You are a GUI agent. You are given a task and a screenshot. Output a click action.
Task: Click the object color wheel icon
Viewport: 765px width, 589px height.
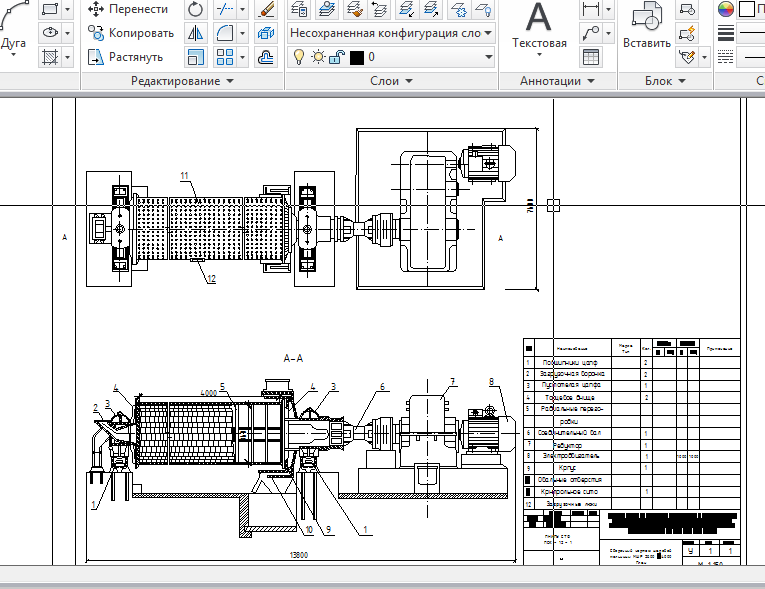[726, 9]
